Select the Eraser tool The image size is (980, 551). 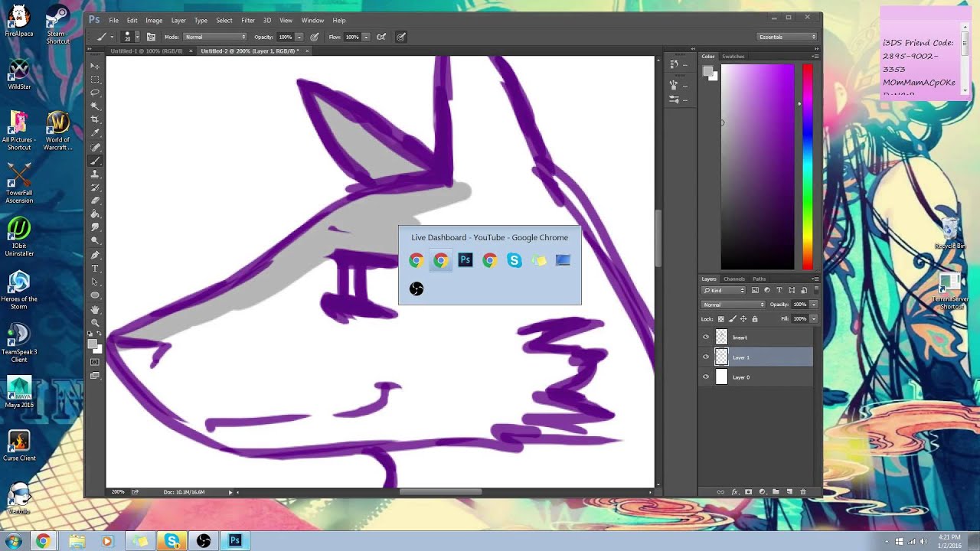[95, 201]
